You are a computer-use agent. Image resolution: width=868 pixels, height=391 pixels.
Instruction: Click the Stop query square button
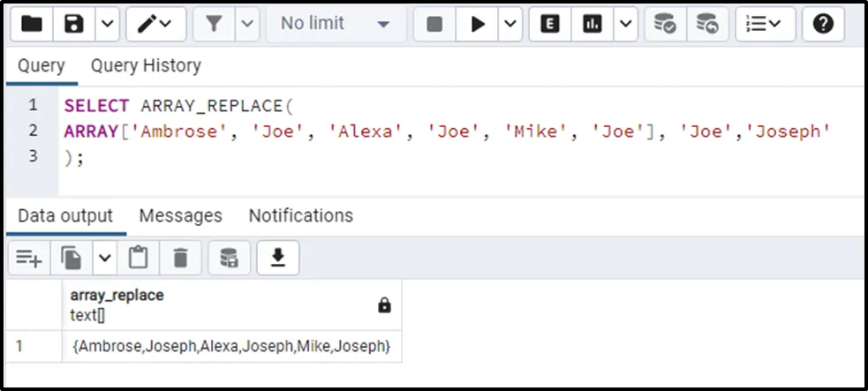pyautogui.click(x=434, y=25)
